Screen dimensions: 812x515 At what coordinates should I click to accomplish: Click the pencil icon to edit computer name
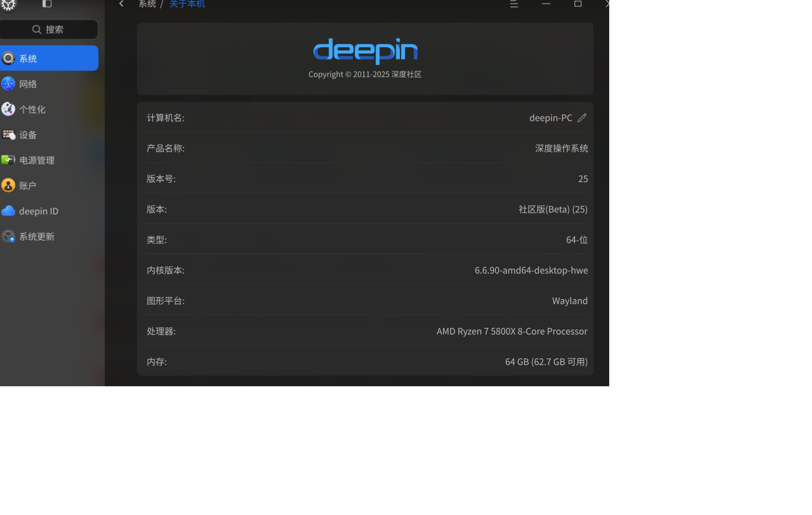(582, 118)
